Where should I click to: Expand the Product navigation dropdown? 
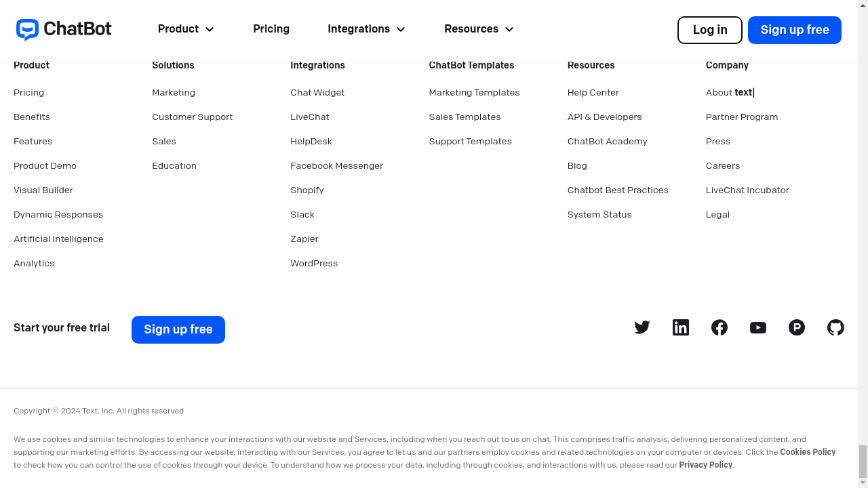[x=186, y=29]
